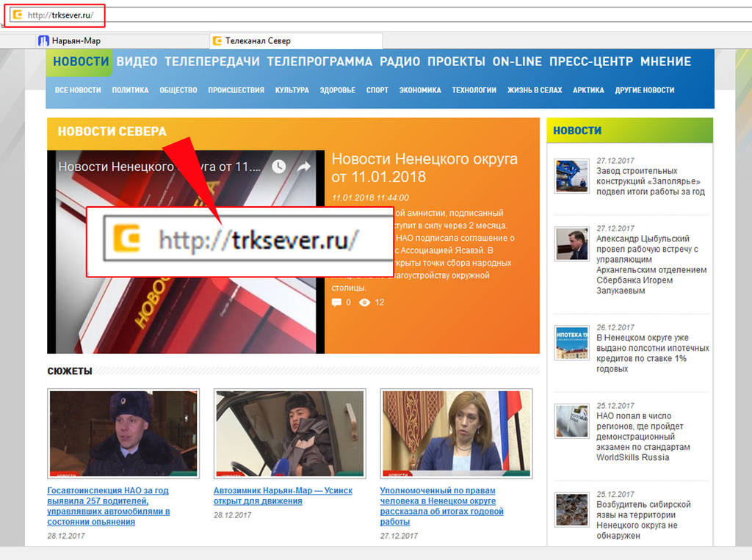Click the WorldSkills news sidebar thumbnail

tap(571, 421)
